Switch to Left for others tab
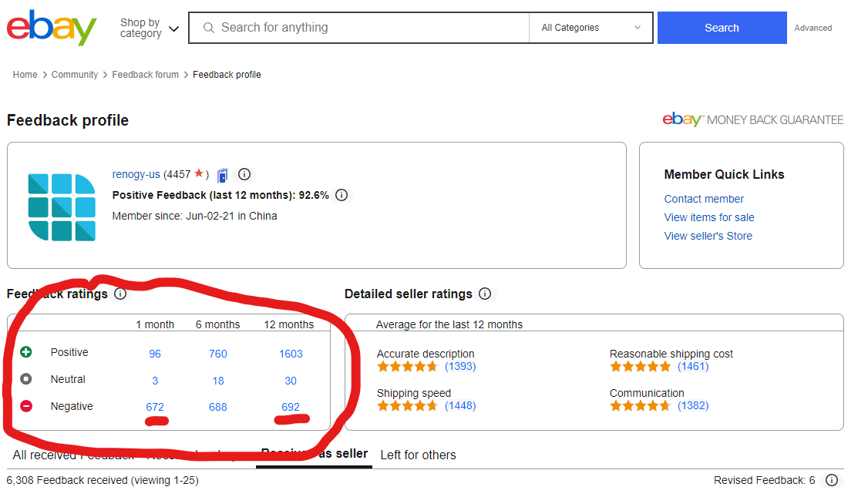Screen dimensions: 868x497 (418, 455)
